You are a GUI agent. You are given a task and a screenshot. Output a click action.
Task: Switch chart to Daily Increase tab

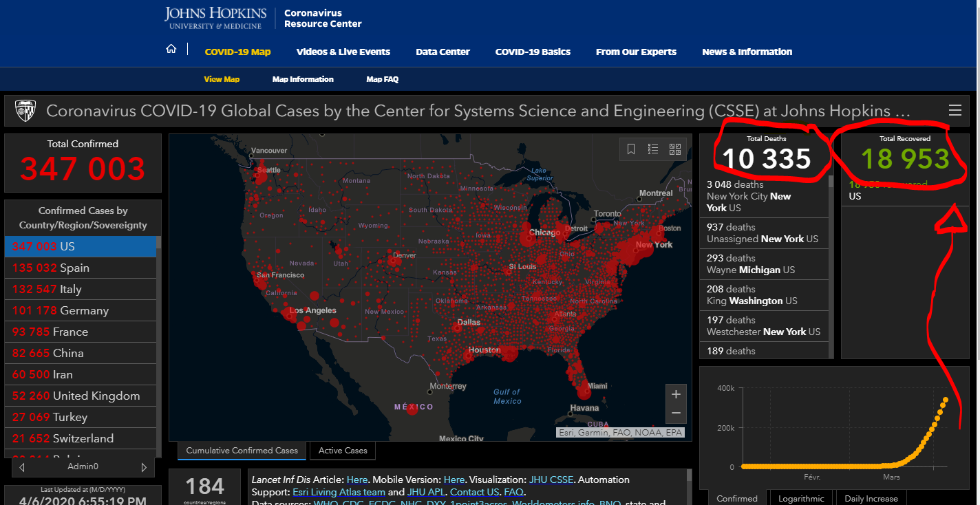[x=871, y=498]
